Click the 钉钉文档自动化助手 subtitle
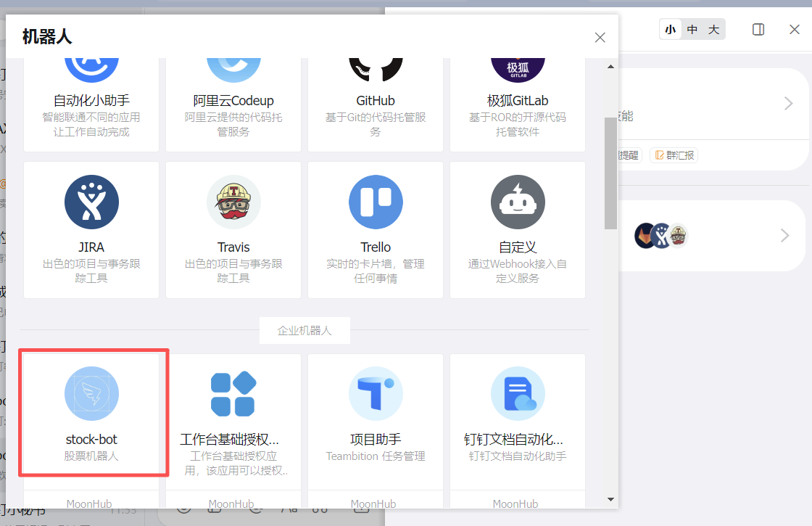Image resolution: width=812 pixels, height=526 pixels. (x=518, y=456)
